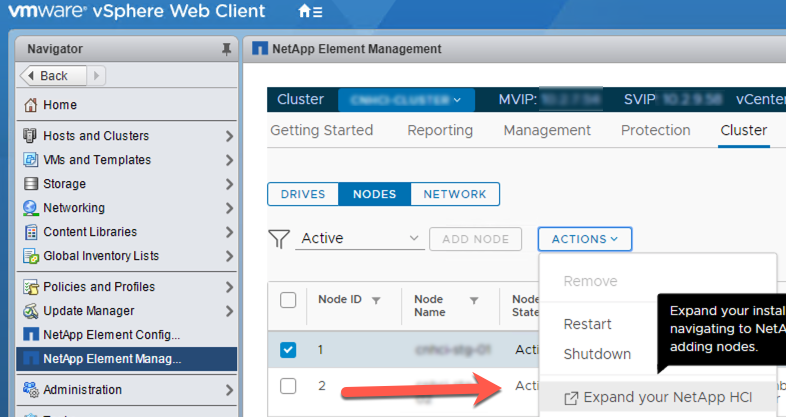786x417 pixels.
Task: Open the Active filter dropdown
Action: (x=360, y=239)
